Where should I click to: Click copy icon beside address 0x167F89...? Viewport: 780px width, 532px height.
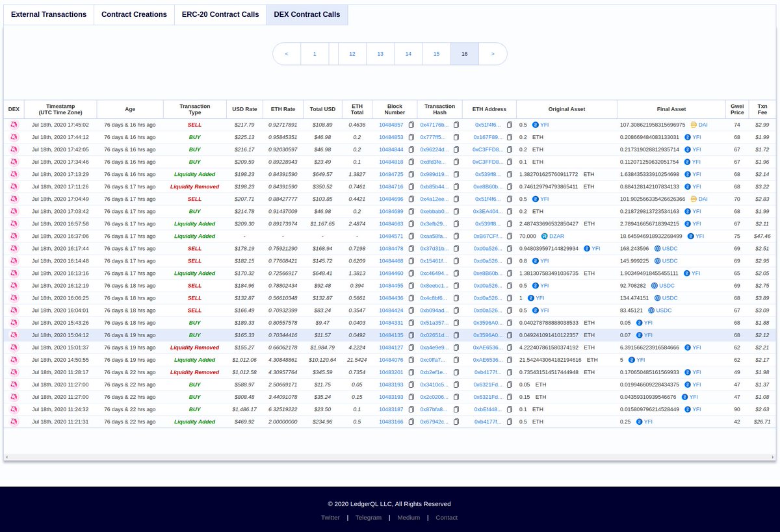pos(510,137)
